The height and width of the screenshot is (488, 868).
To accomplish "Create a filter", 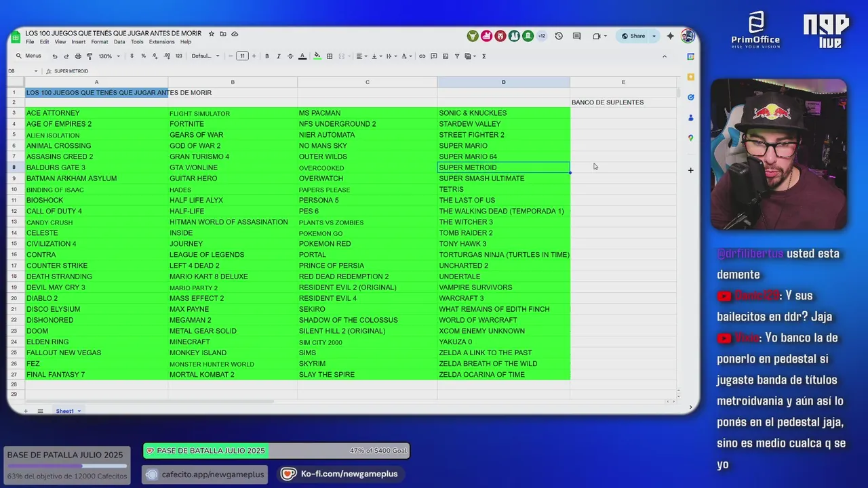I will tap(457, 56).
